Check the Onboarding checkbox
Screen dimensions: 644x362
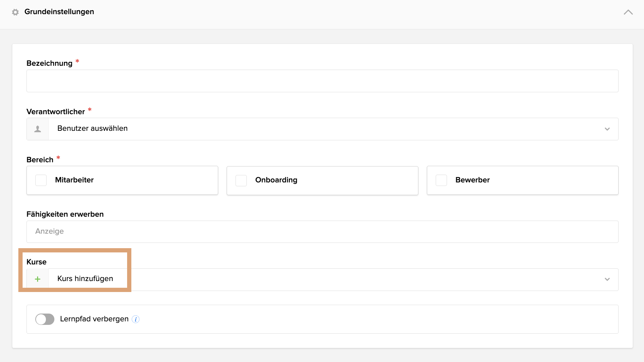(x=241, y=180)
